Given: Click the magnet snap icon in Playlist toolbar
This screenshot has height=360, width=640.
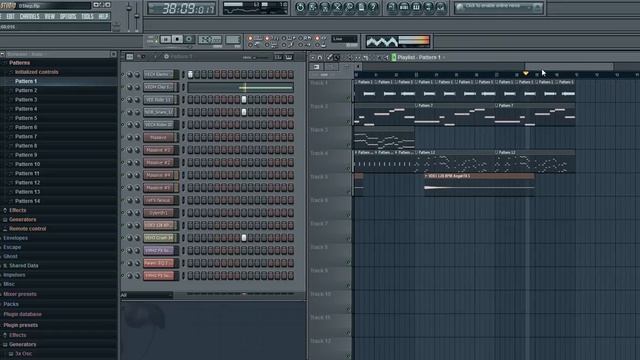Looking at the screenshot, I should 320,58.
